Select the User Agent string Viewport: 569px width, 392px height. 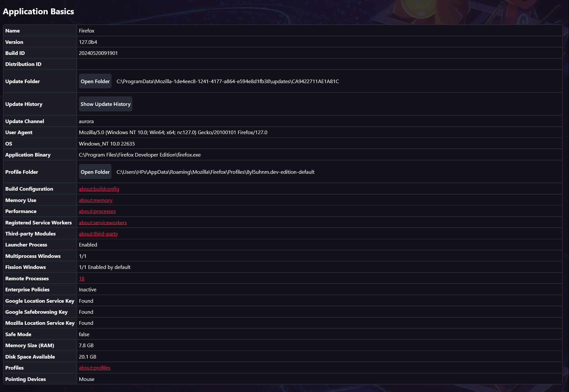pos(173,133)
